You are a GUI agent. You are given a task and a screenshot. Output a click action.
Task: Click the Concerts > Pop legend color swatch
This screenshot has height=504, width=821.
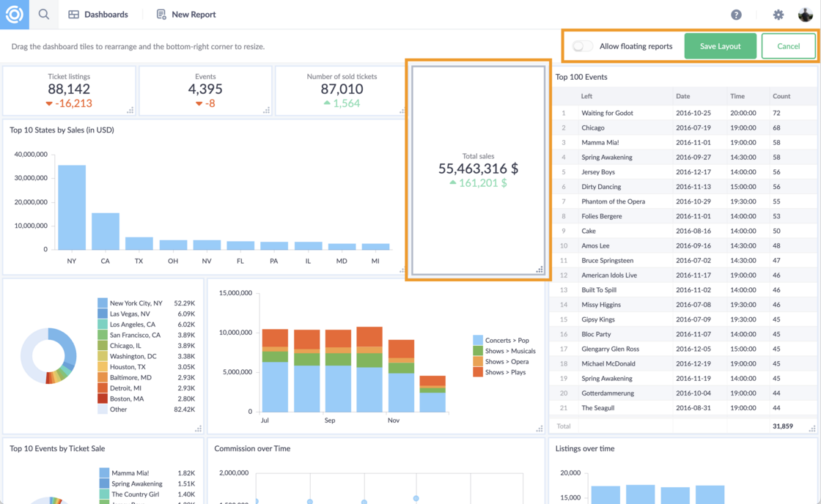[x=476, y=340]
